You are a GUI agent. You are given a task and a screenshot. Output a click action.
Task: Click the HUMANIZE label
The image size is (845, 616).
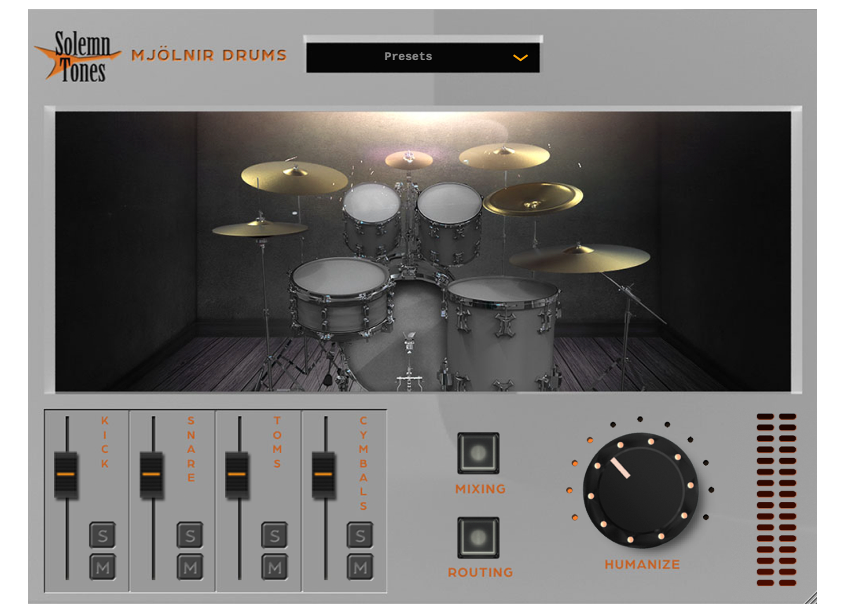[642, 565]
